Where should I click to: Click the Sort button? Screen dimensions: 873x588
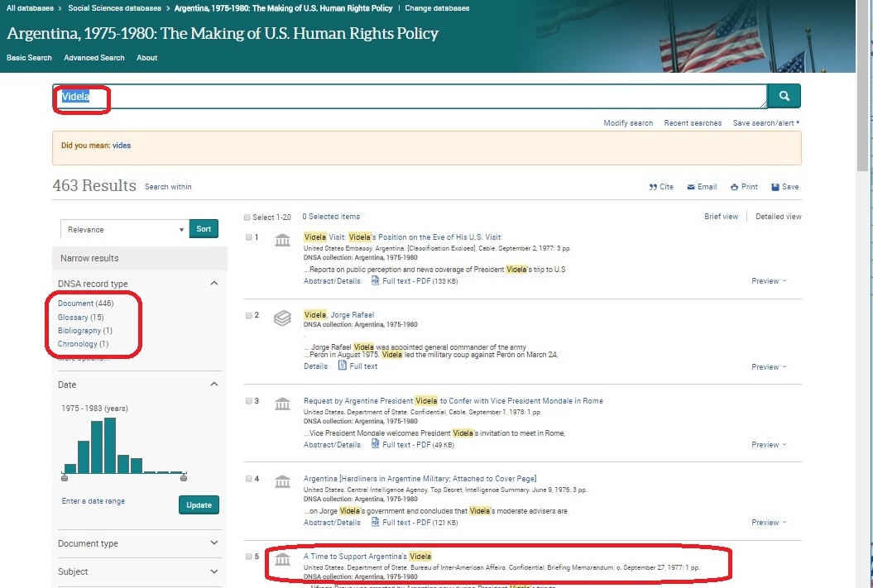pyautogui.click(x=204, y=228)
